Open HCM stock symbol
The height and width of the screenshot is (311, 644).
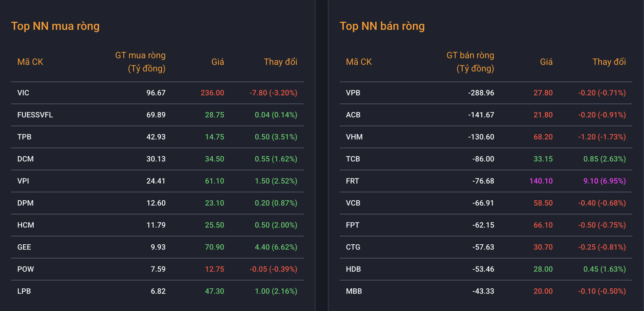(25, 225)
